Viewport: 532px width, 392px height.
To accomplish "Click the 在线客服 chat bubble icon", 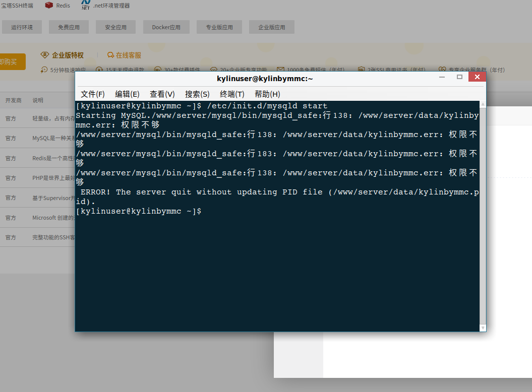I will pos(110,55).
